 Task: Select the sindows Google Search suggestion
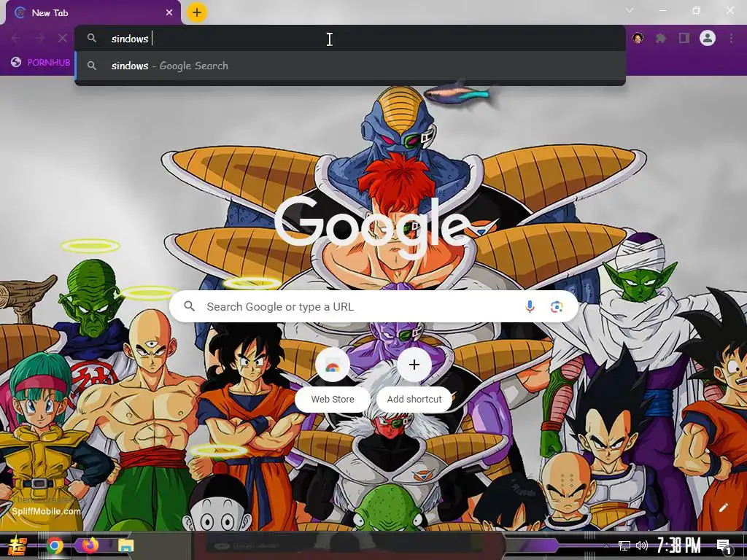[x=349, y=66]
